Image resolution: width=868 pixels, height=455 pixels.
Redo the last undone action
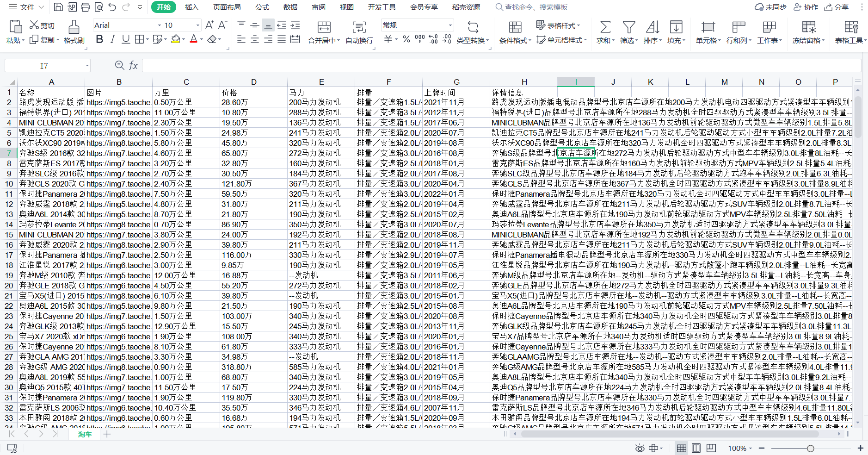[126, 7]
